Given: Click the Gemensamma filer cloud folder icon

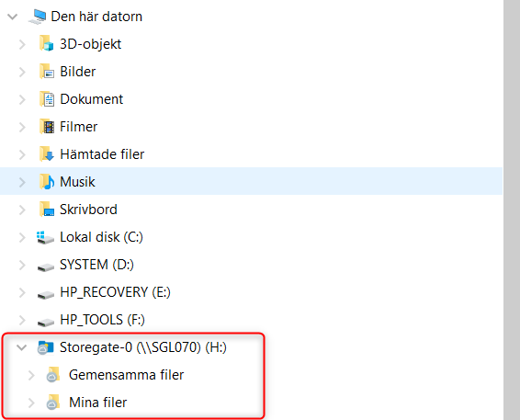Looking at the screenshot, I should tap(53, 375).
